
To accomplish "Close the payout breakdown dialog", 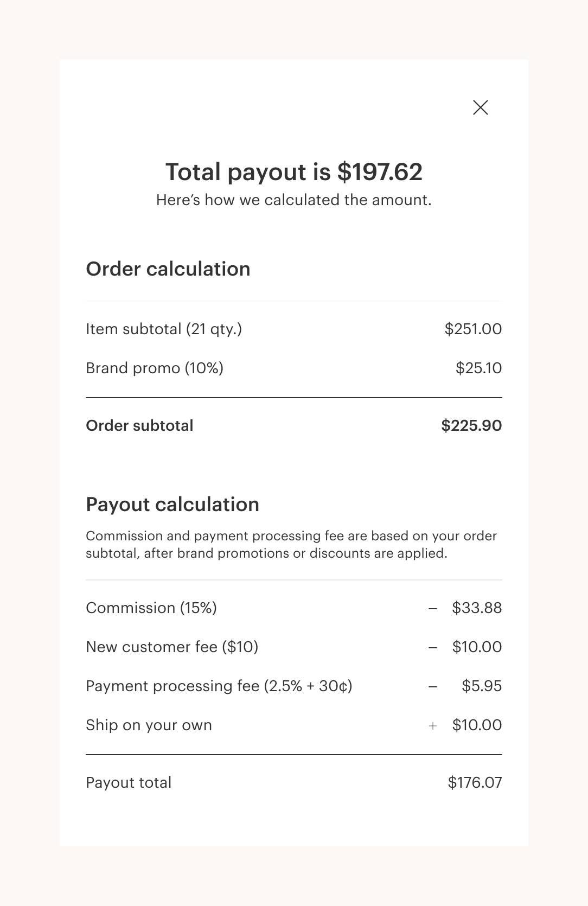I will pyautogui.click(x=481, y=107).
